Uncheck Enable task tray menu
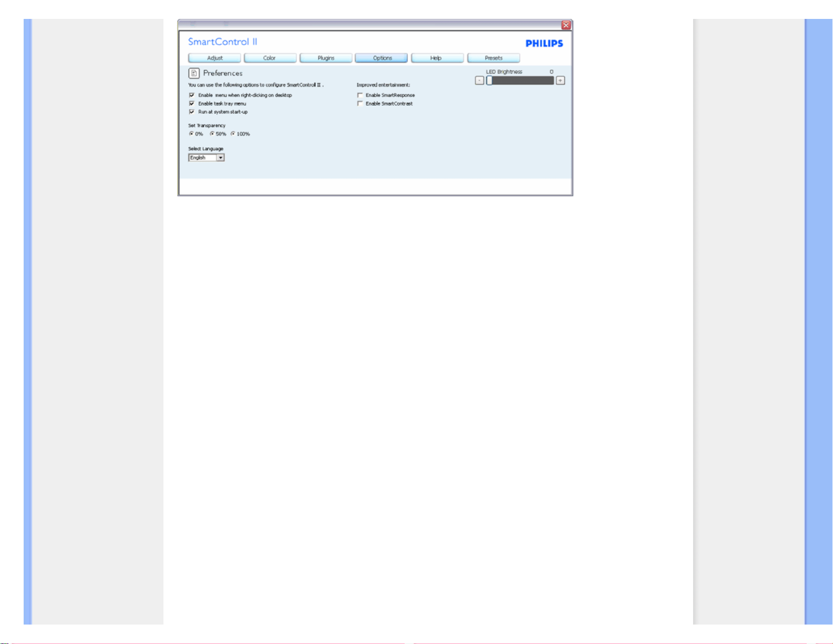This screenshot has width=833, height=644. pos(192,104)
